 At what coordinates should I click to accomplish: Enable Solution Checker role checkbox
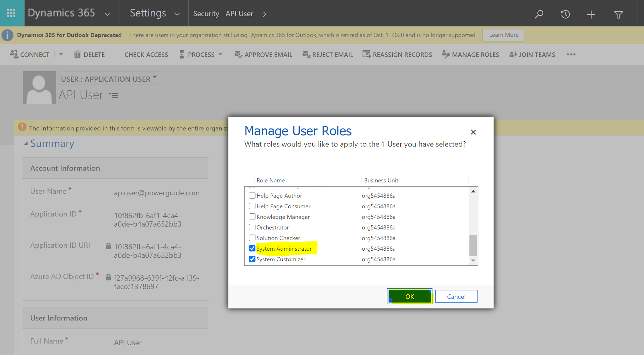pos(252,238)
